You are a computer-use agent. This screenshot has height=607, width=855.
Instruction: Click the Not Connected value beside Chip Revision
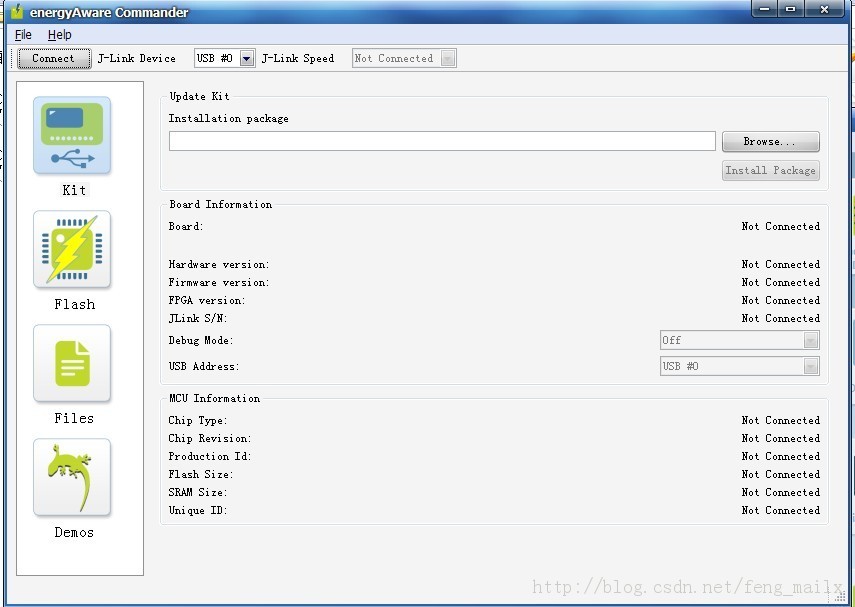tap(781, 438)
